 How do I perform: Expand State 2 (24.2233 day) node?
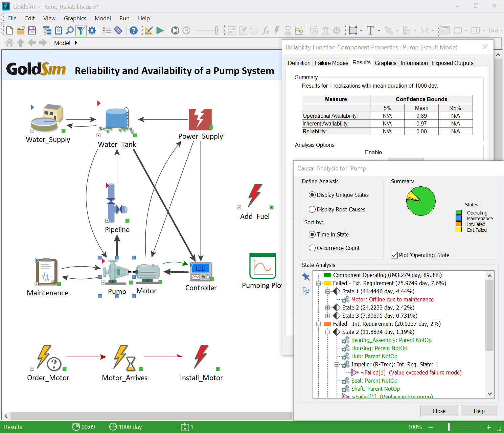[x=327, y=307]
